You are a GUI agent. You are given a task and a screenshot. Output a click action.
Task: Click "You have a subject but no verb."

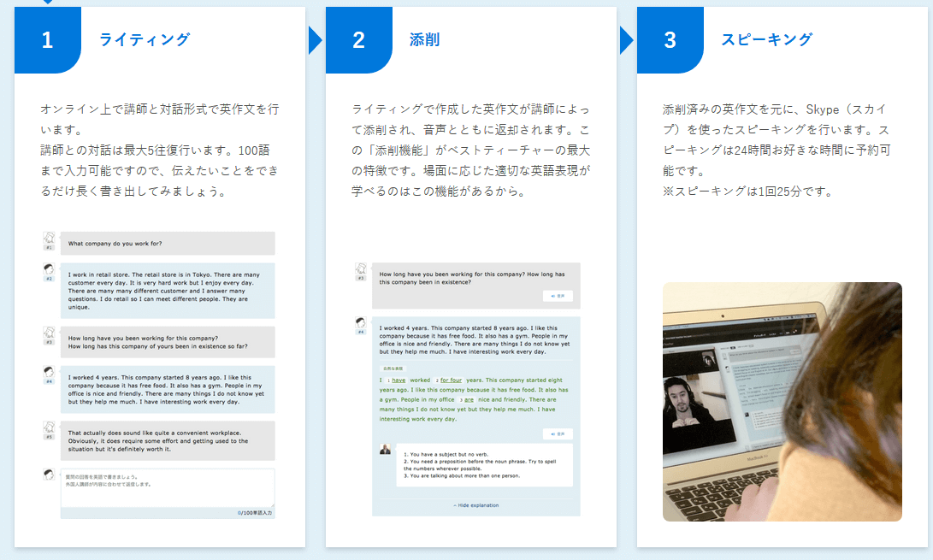point(446,454)
